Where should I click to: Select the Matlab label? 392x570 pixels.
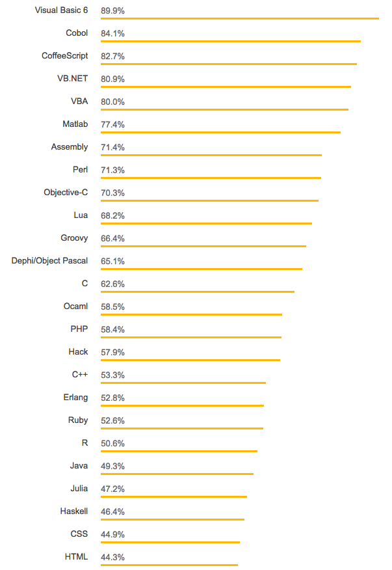click(75, 124)
